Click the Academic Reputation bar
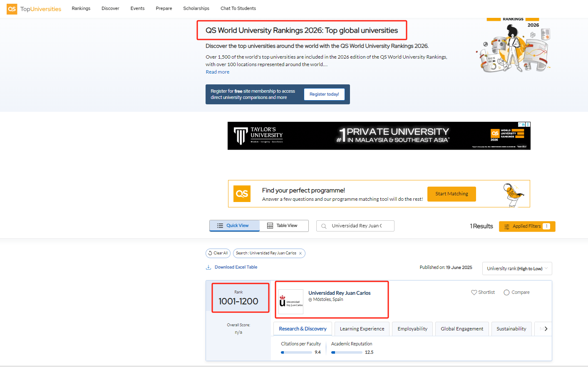 (x=347, y=352)
